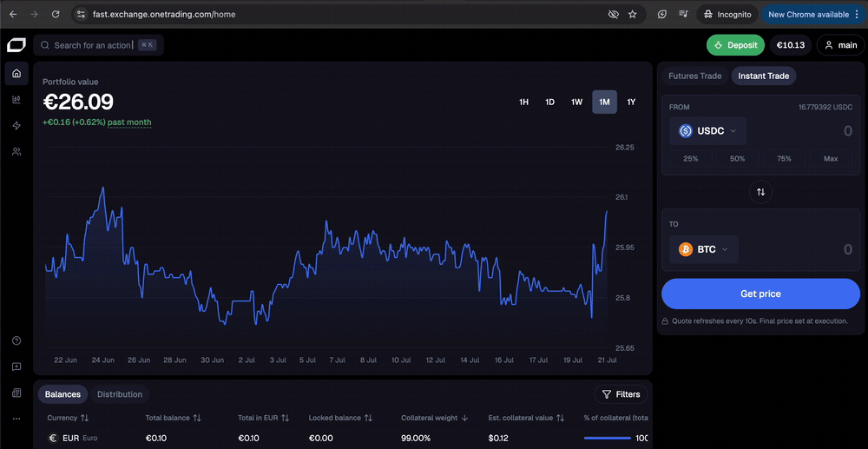Screen dimensions: 868x449
Task: Sort by Total in EUR column arrows
Action: (x=285, y=418)
